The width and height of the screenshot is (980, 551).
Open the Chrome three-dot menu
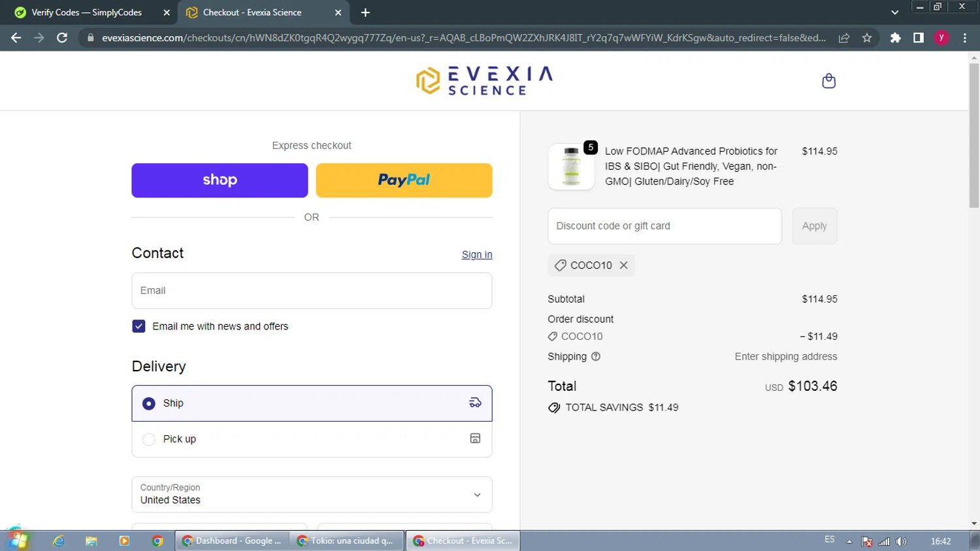[965, 38]
